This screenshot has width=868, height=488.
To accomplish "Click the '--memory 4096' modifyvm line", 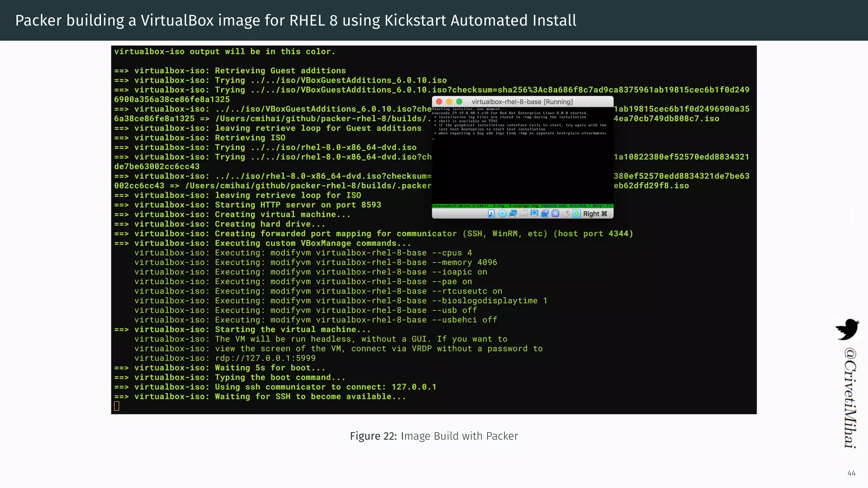I will pyautogui.click(x=316, y=263).
